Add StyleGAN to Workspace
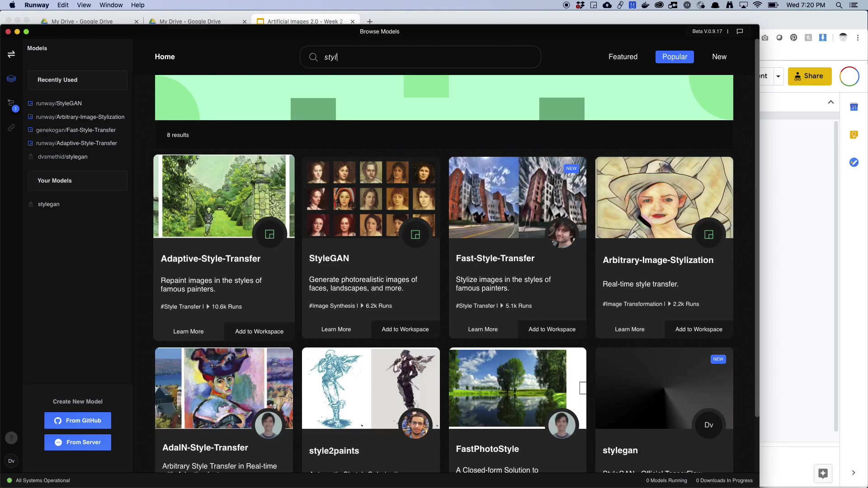The height and width of the screenshot is (488, 868). coord(405,329)
